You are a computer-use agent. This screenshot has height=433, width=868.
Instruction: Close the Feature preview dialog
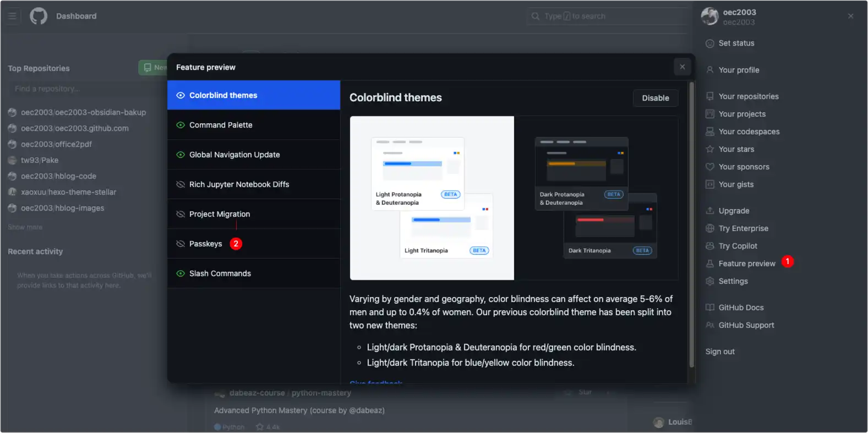[683, 67]
